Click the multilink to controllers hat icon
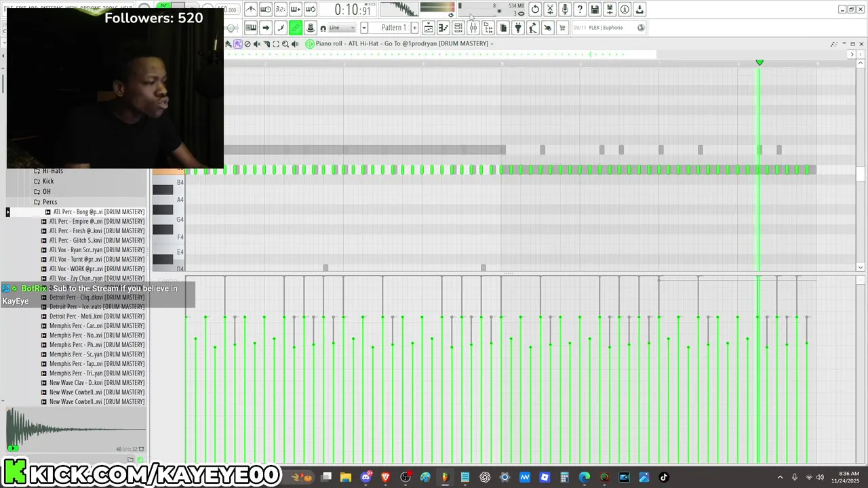Viewport: 868px width, 488px height. [311, 28]
